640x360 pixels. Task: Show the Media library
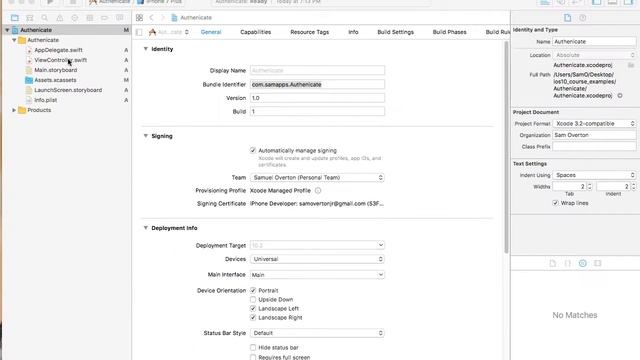coord(598,263)
